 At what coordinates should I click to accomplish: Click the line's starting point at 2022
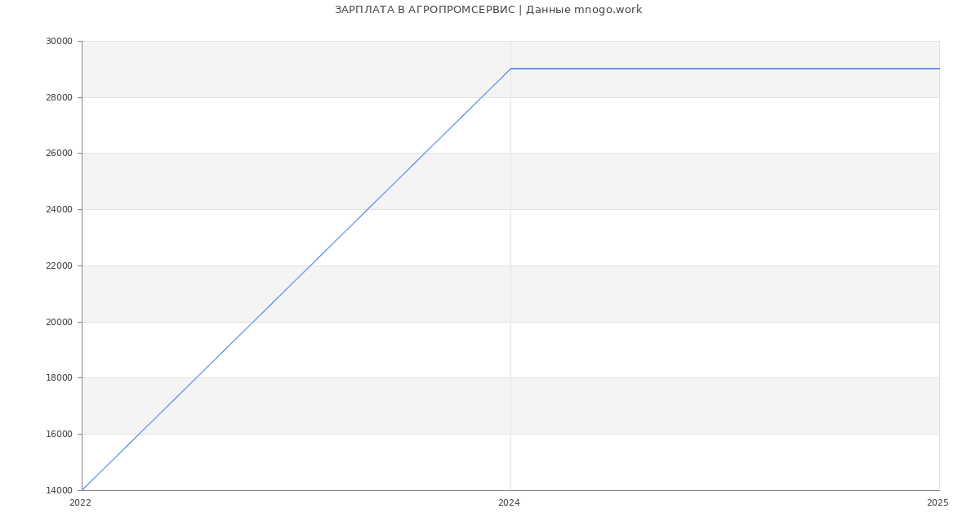[x=82, y=489]
